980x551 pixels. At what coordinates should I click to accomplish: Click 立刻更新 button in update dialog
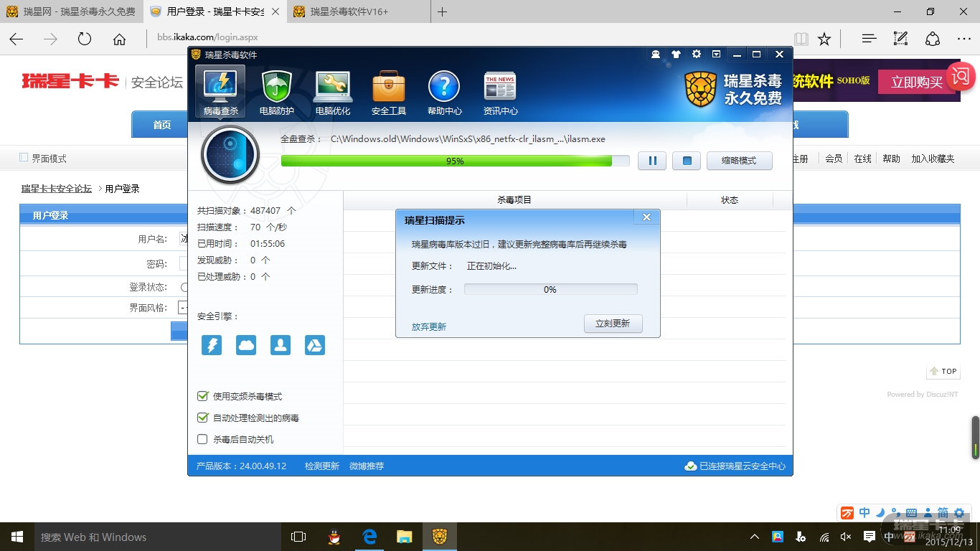[613, 324]
